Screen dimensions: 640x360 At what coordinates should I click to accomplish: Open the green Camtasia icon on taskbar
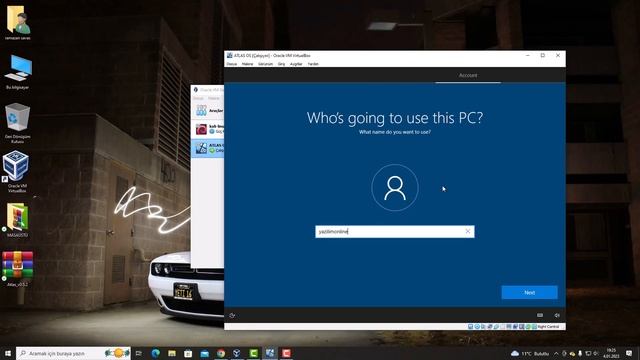point(253,353)
